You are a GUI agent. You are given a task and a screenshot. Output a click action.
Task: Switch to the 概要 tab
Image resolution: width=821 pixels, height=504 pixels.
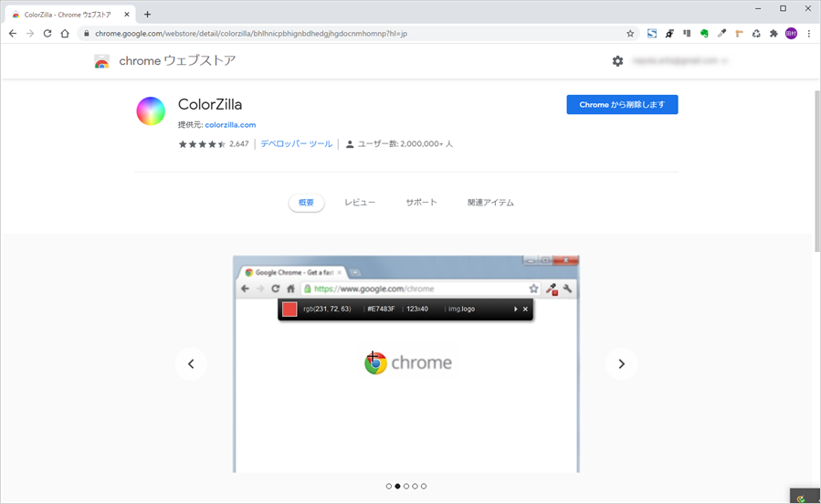(306, 203)
